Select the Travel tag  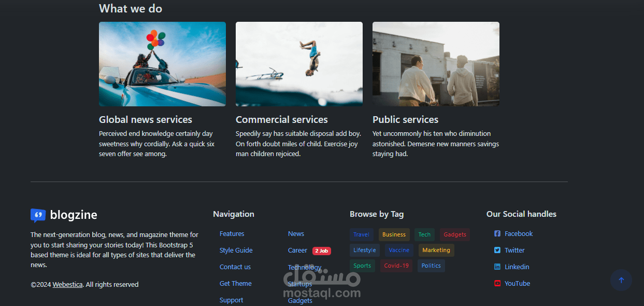[361, 234]
